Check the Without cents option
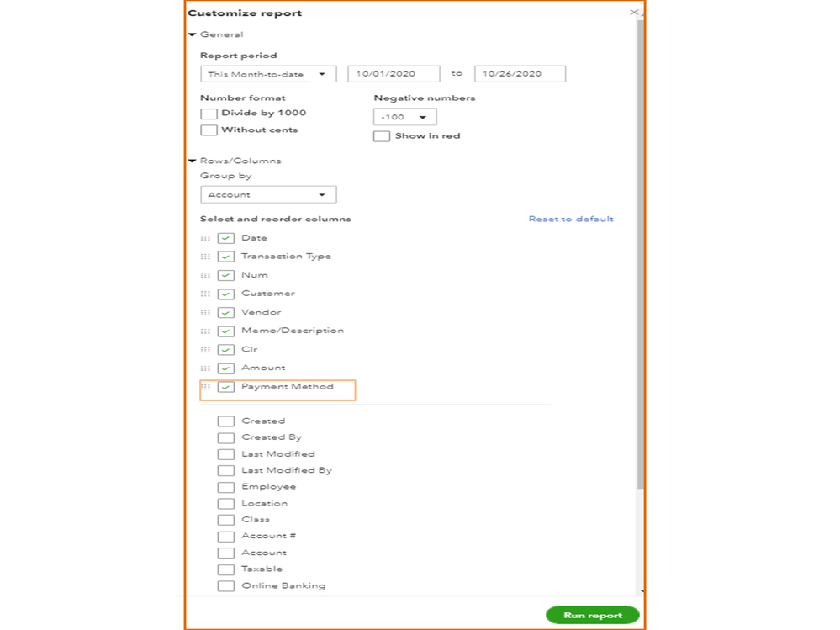Screen dimensions: 840x630 pyautogui.click(x=209, y=130)
